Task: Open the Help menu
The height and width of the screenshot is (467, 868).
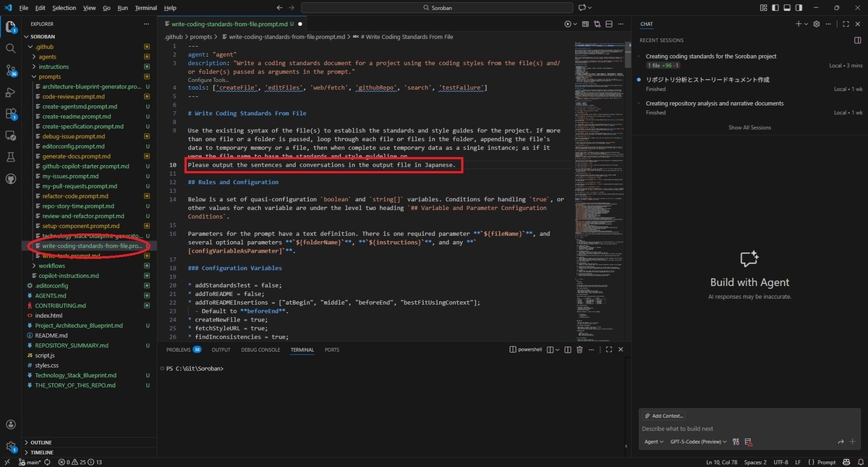Action: point(170,7)
